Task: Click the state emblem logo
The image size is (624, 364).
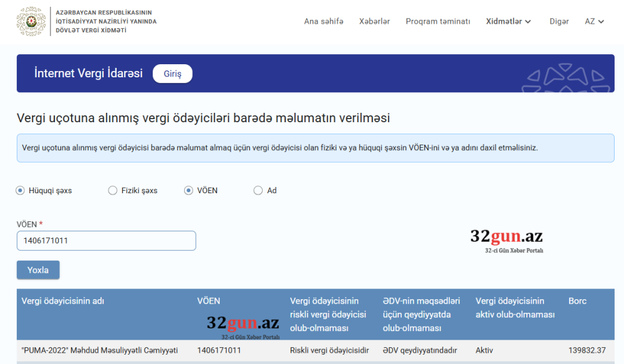Action: (29, 21)
